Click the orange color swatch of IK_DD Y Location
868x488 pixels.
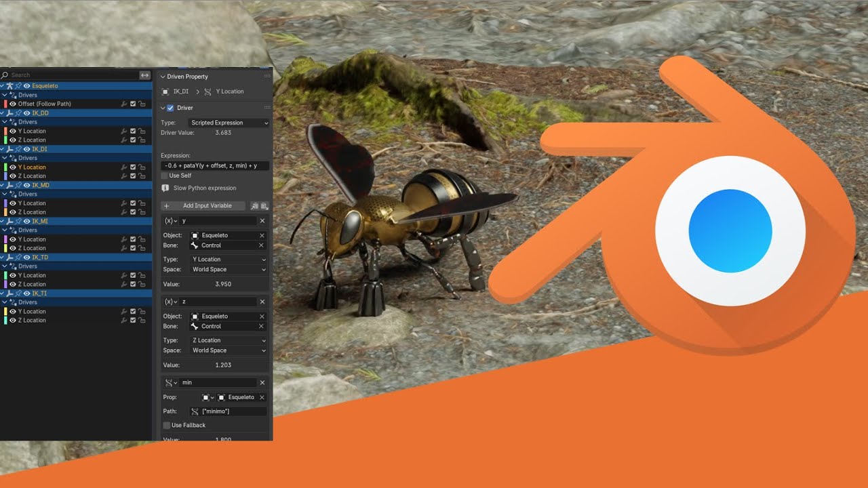5,131
